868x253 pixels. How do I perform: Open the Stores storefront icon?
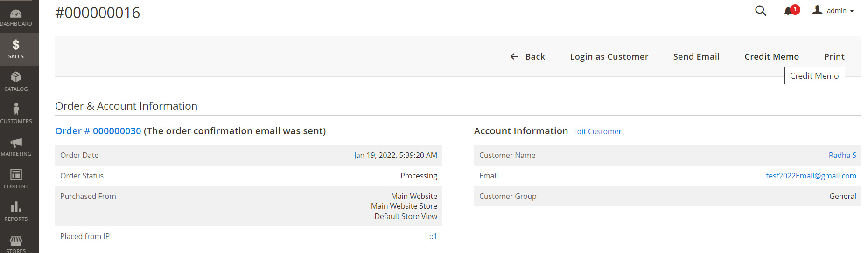tap(16, 241)
